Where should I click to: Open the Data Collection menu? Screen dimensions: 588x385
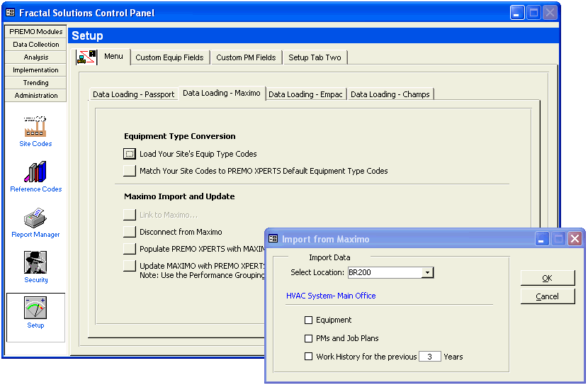tap(35, 44)
